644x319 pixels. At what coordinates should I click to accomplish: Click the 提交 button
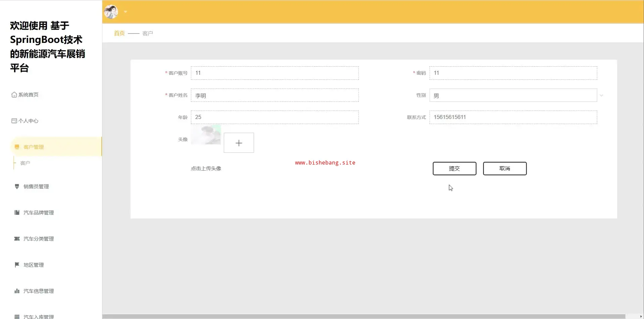(454, 169)
